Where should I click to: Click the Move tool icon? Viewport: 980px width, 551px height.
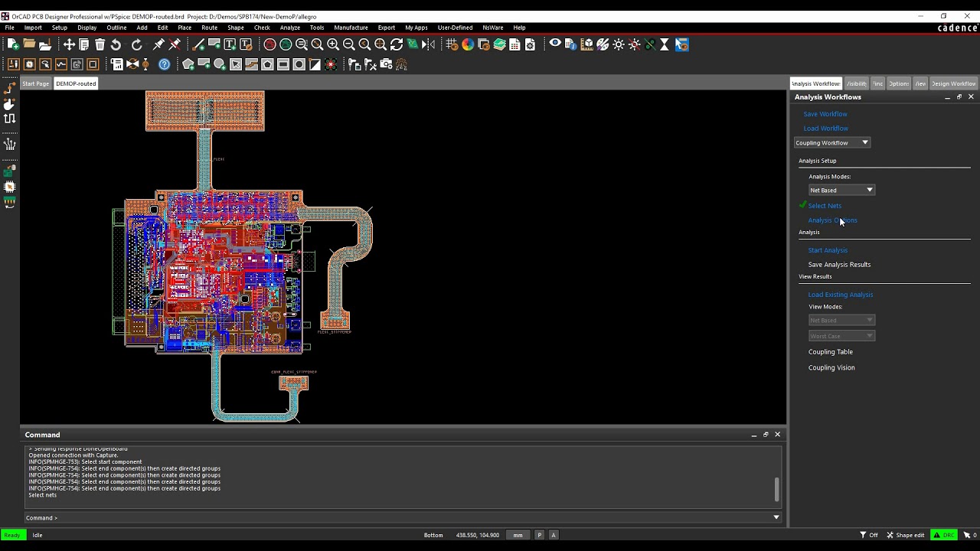tap(69, 44)
